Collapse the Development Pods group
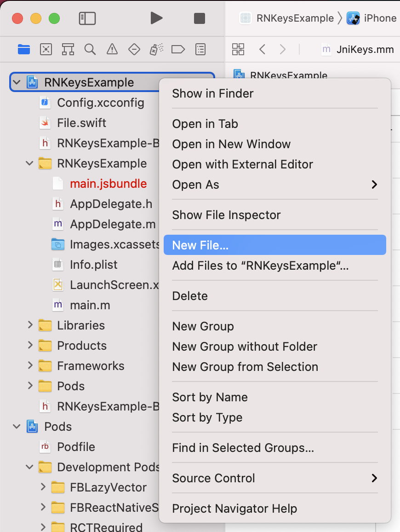This screenshot has width=400, height=532. [29, 467]
